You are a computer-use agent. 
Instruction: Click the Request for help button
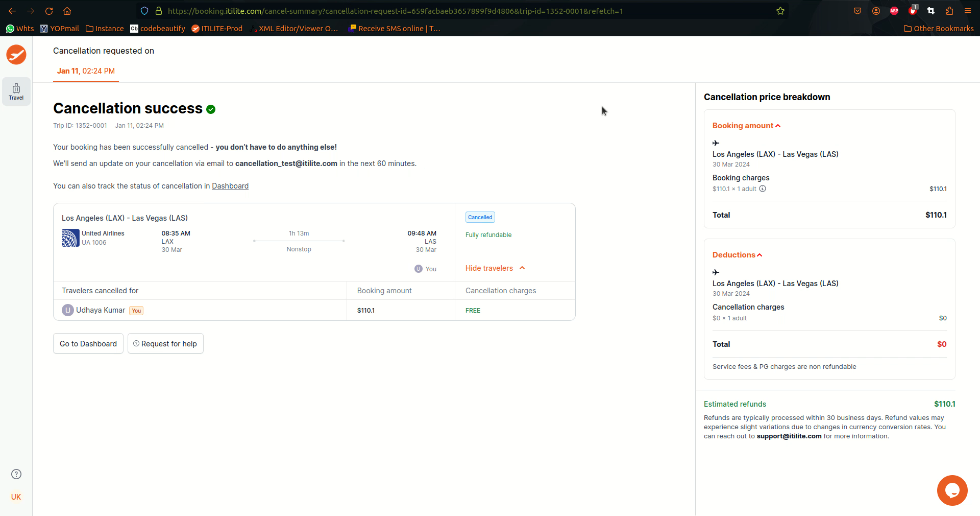pyautogui.click(x=165, y=344)
